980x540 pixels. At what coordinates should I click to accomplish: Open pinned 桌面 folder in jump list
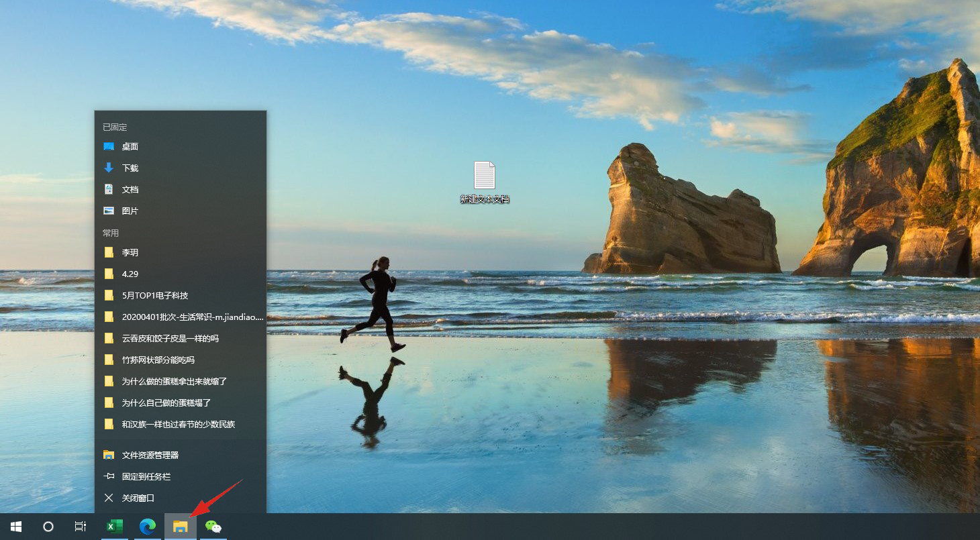(x=181, y=146)
